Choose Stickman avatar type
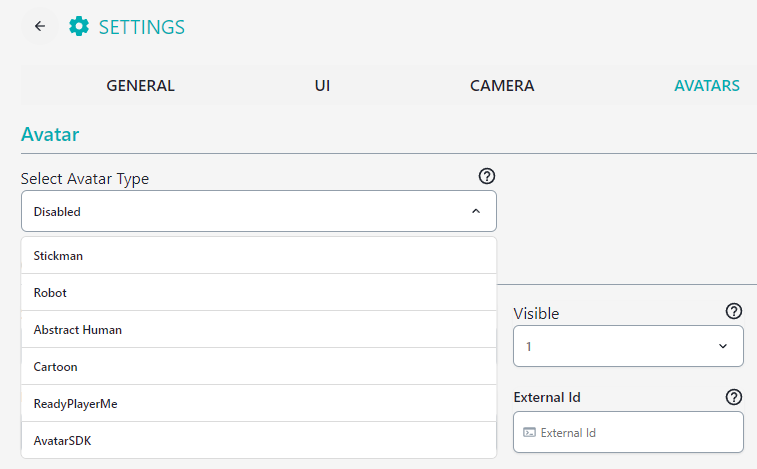Image resolution: width=757 pixels, height=469 pixels. (x=259, y=256)
